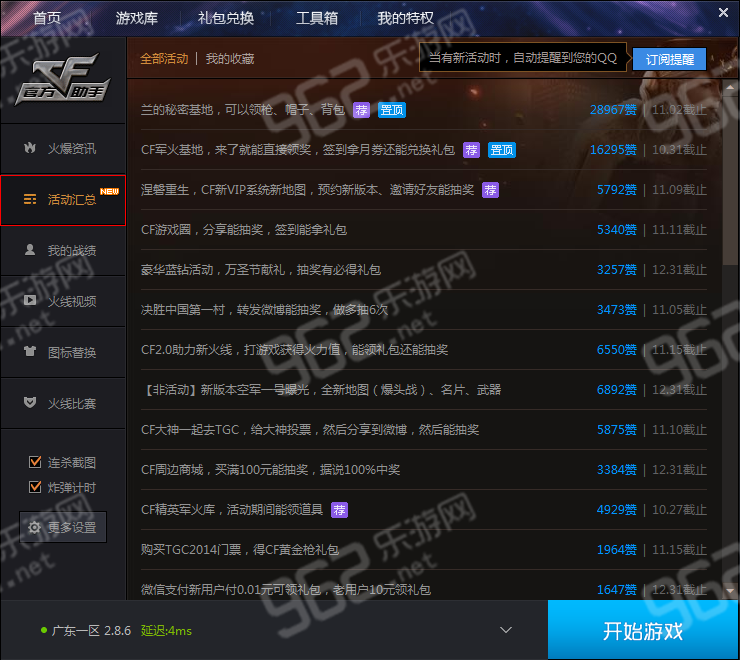
Task: Like the activity with 16295赞
Action: click(x=613, y=150)
